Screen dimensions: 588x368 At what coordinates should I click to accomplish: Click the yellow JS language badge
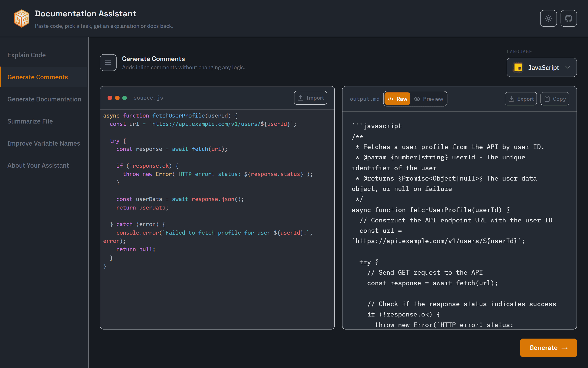tap(518, 67)
